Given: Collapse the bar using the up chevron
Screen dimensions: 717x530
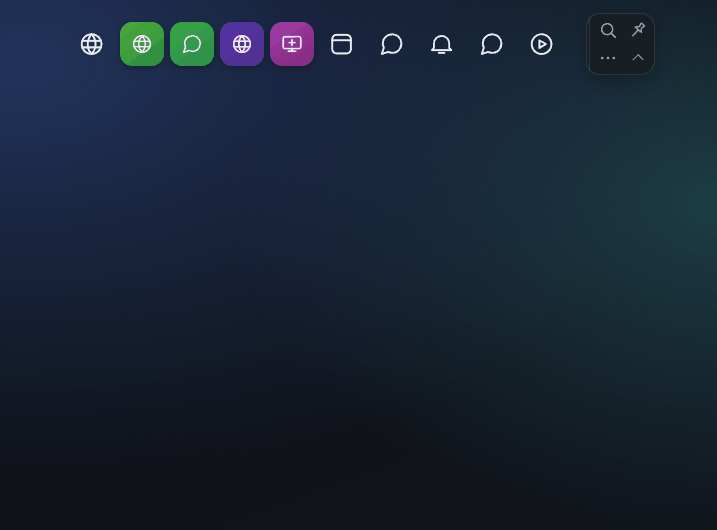Looking at the screenshot, I should (638, 58).
